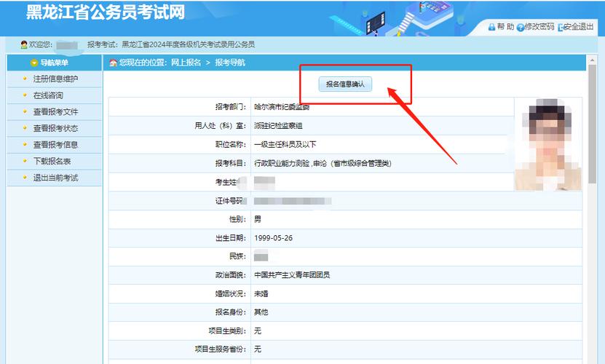Screen dimensions: 605x364
Task: Click 网上报名 in breadcrumb
Action: [186, 63]
